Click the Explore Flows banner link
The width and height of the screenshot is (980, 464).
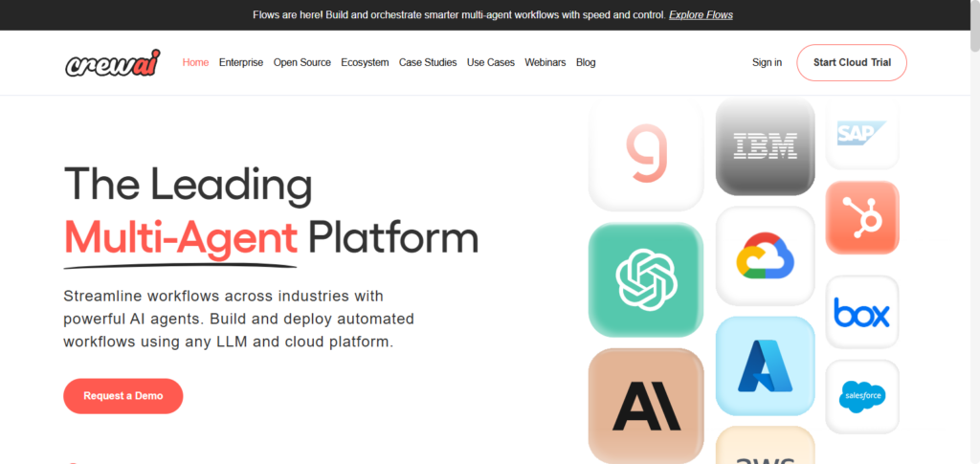point(701,15)
